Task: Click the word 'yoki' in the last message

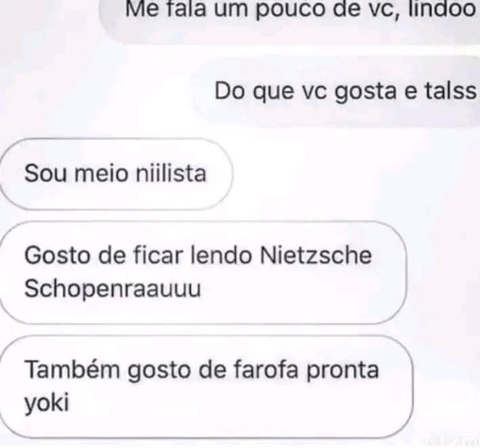Action: tap(47, 403)
